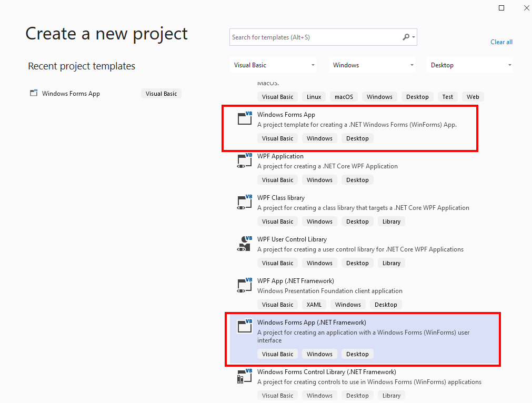The width and height of the screenshot is (532, 403).
Task: Maximize the dialog window
Action: (x=501, y=8)
